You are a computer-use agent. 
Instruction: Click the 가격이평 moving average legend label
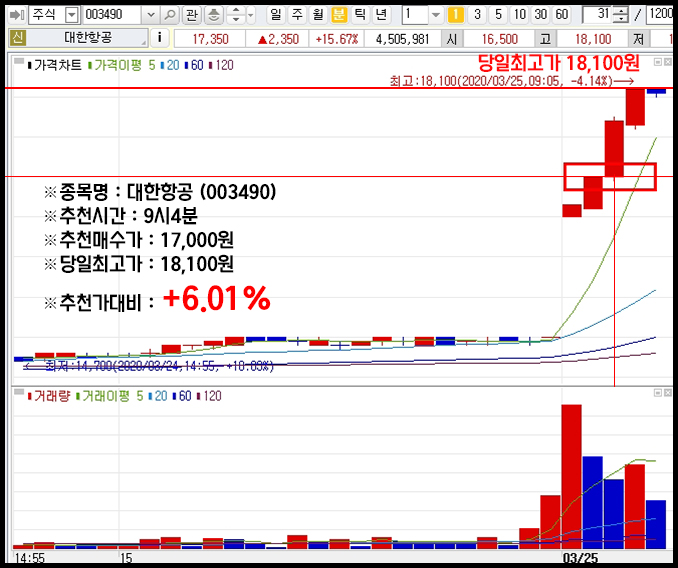[x=118, y=65]
